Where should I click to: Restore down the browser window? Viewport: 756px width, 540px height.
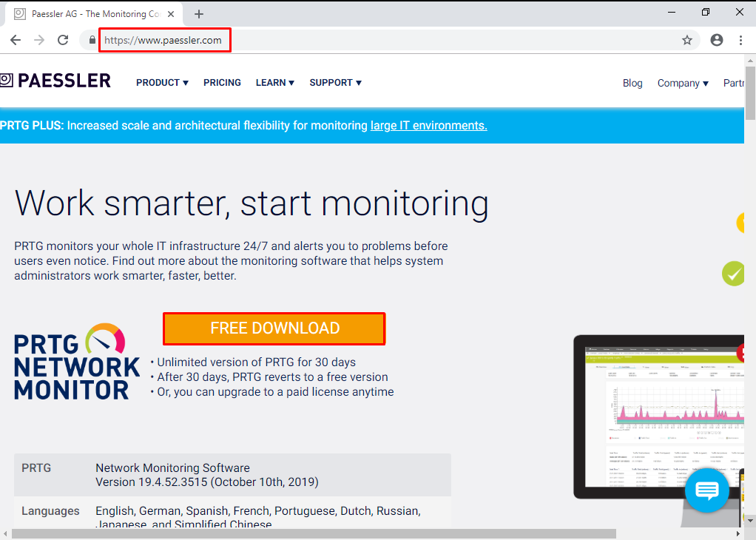pyautogui.click(x=706, y=13)
